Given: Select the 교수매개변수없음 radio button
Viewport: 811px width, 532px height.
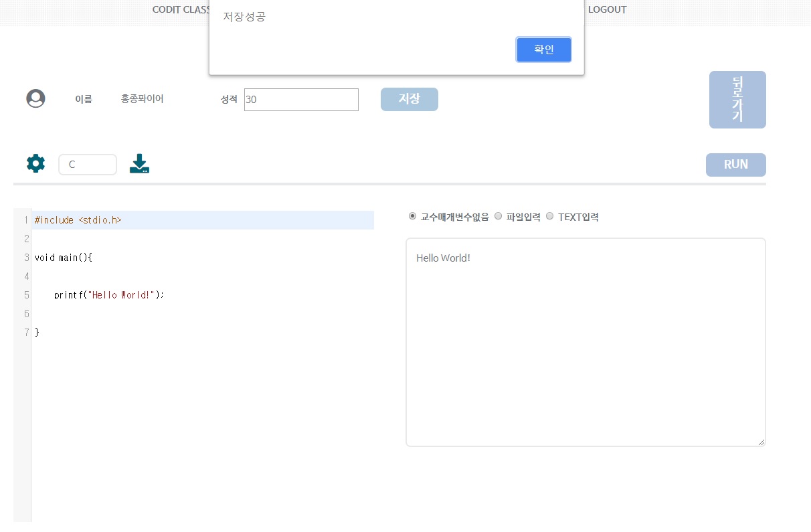Looking at the screenshot, I should tap(412, 215).
